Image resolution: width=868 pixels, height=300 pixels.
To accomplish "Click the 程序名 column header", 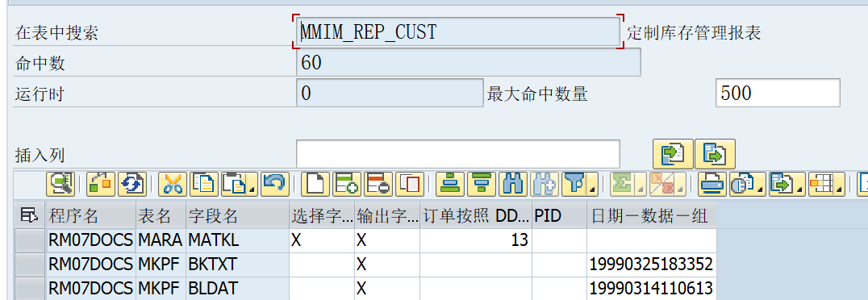I will pos(91,216).
